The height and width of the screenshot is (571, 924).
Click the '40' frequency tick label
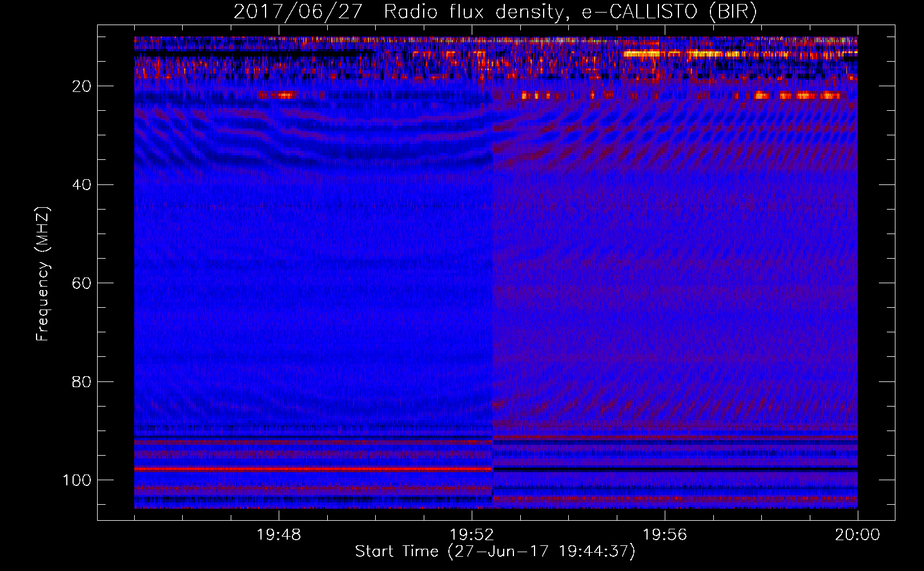[x=82, y=185]
